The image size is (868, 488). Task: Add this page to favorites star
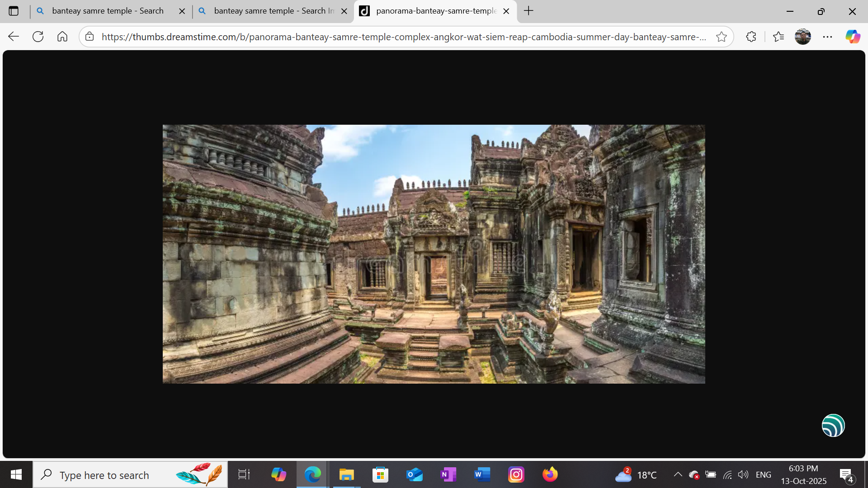click(721, 37)
